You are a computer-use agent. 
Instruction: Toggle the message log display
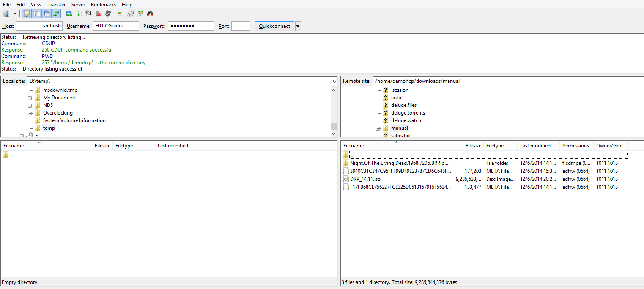(x=27, y=14)
